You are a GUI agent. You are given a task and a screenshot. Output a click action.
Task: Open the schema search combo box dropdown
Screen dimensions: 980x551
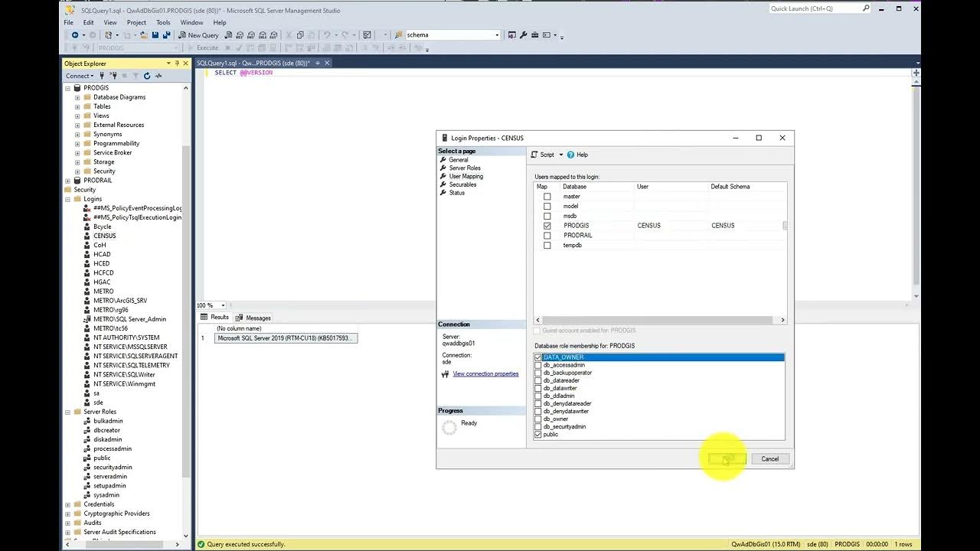point(497,35)
